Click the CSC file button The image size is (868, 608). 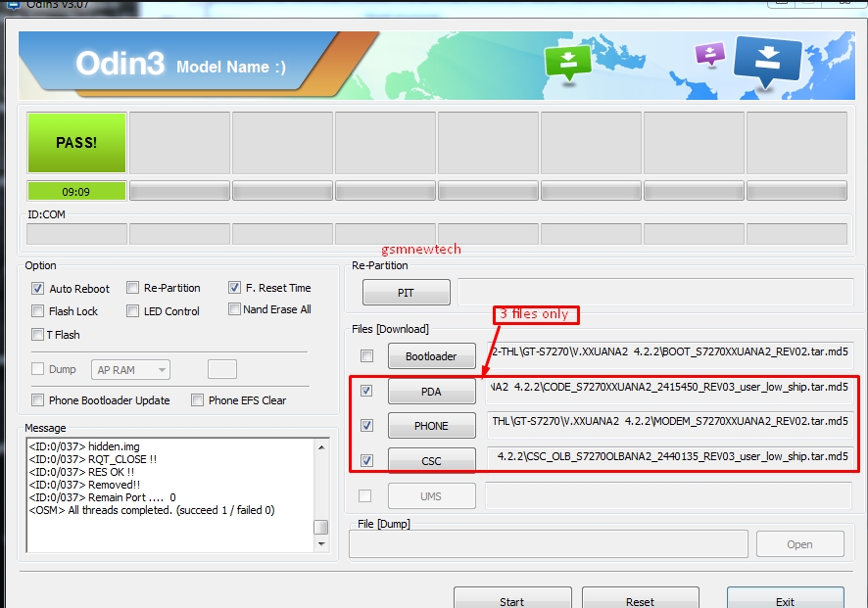pos(432,460)
